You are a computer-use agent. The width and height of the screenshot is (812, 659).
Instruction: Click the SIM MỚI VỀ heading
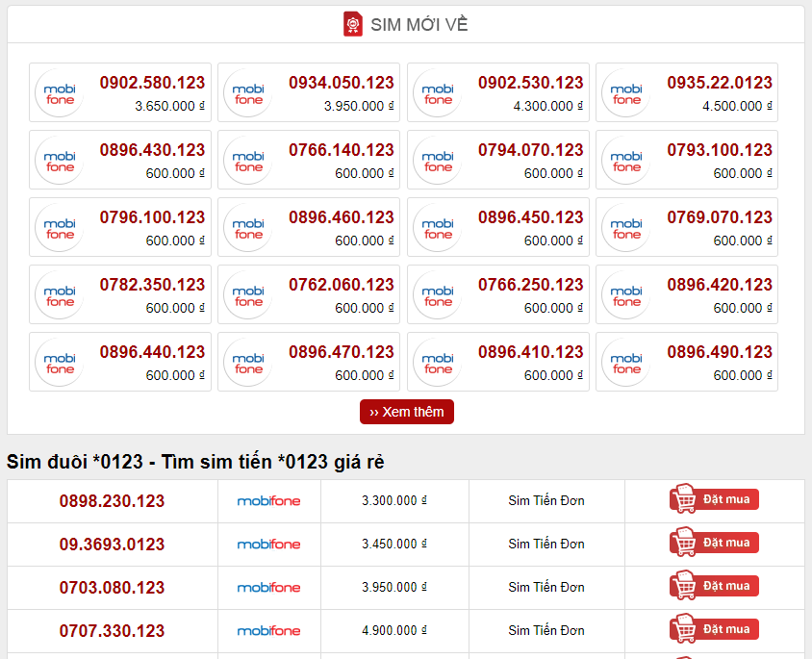pyautogui.click(x=419, y=24)
